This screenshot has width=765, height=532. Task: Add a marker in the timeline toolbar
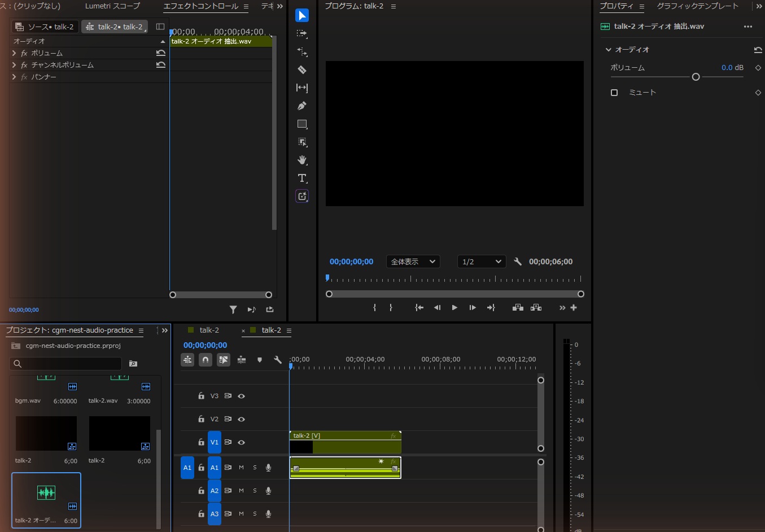click(x=260, y=360)
